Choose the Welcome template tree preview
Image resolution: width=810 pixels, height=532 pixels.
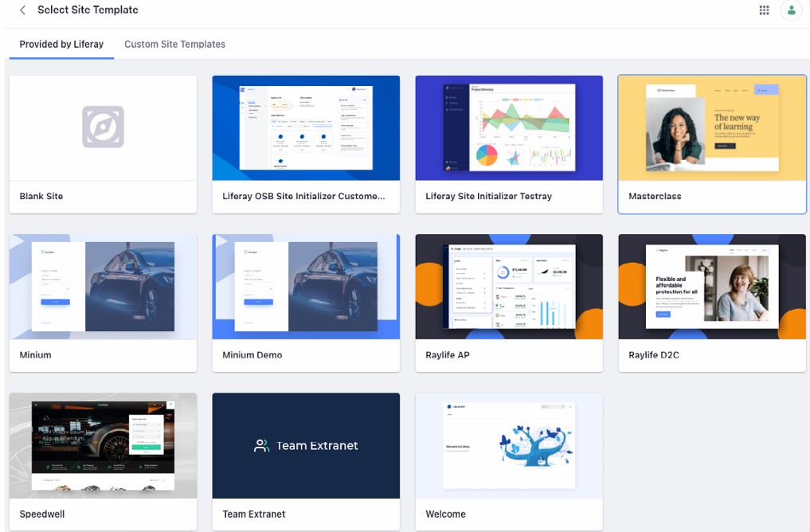tap(509, 446)
